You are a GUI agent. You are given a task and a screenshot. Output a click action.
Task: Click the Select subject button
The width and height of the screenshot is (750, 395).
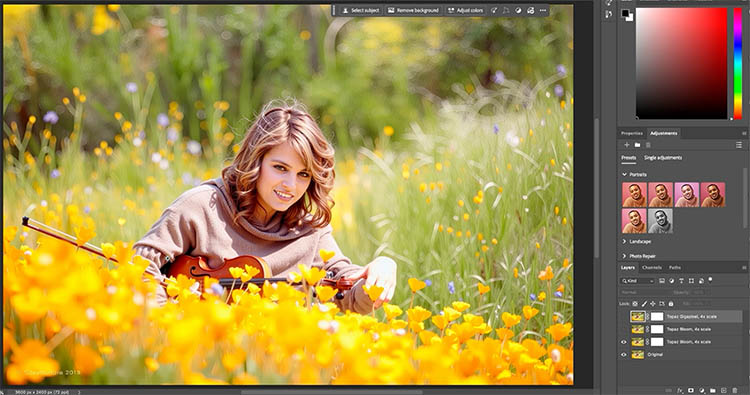pos(360,10)
